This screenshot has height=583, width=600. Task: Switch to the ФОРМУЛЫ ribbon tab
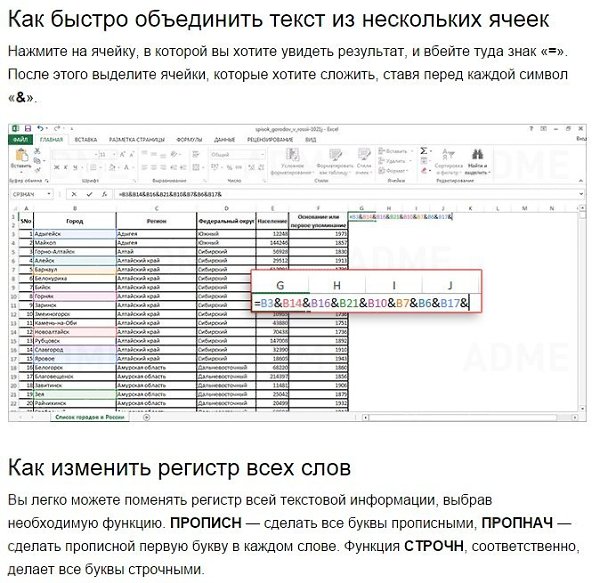(x=189, y=140)
